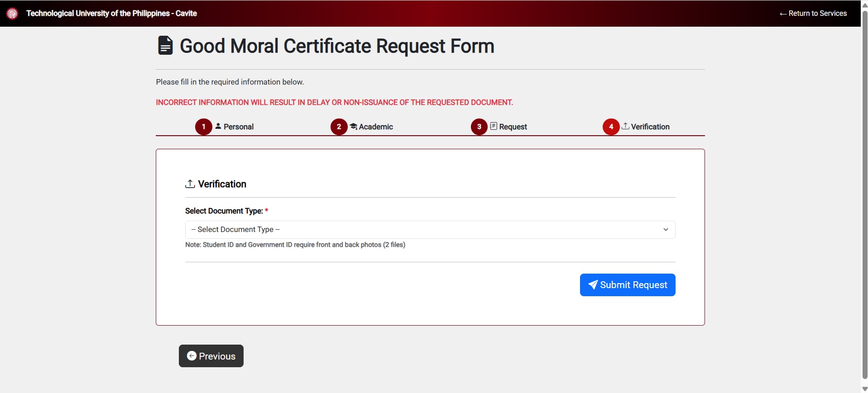Click the scrollbar up arrow
Image resolution: width=868 pixels, height=393 pixels.
point(864,5)
